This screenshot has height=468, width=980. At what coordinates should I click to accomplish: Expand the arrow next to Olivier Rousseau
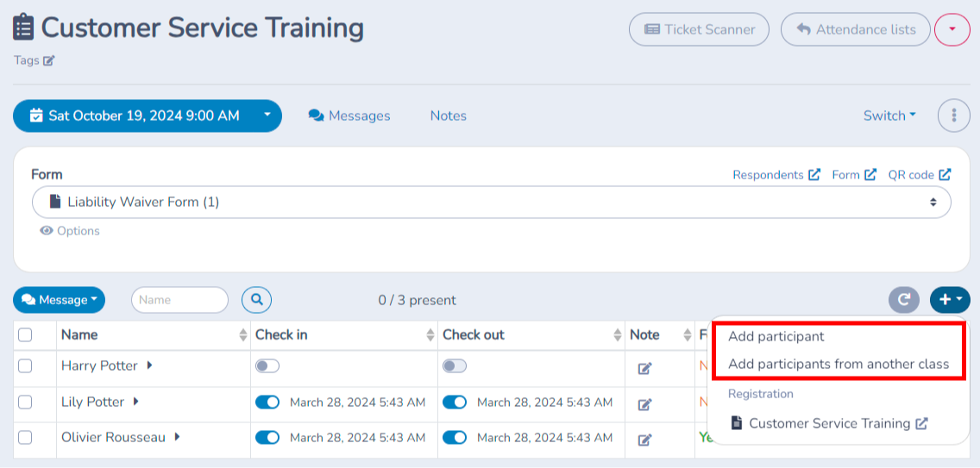pos(178,437)
